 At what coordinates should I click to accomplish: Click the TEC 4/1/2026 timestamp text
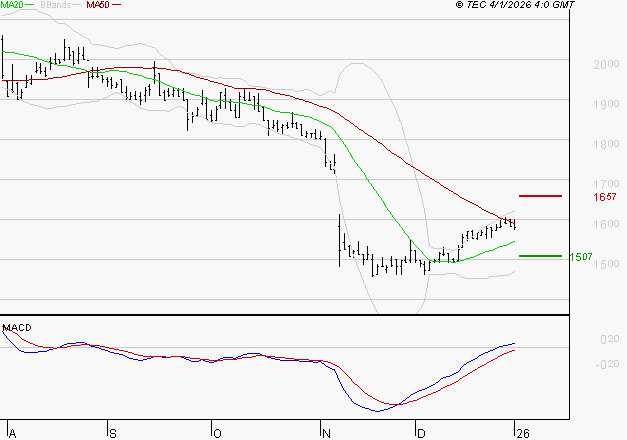(515, 5)
